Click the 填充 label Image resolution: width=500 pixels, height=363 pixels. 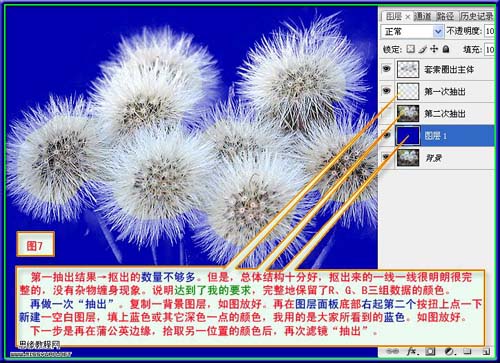472,50
